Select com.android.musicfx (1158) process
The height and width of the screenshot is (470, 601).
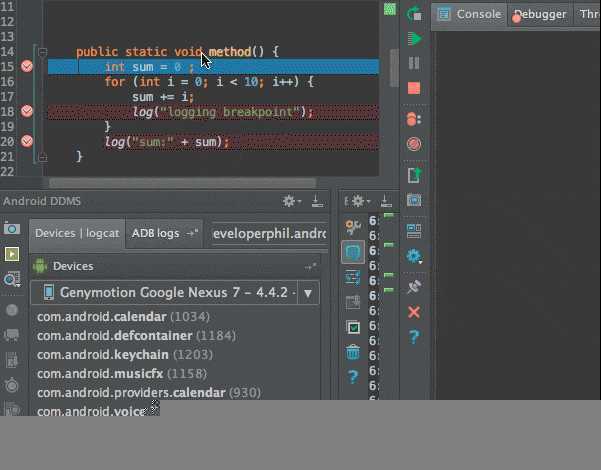(x=122, y=374)
